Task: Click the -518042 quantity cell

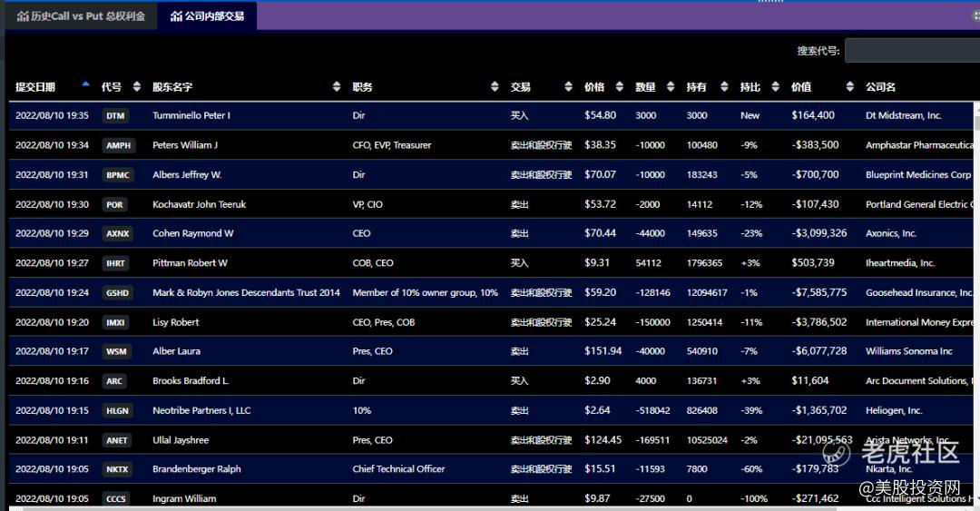Action: tap(652, 411)
